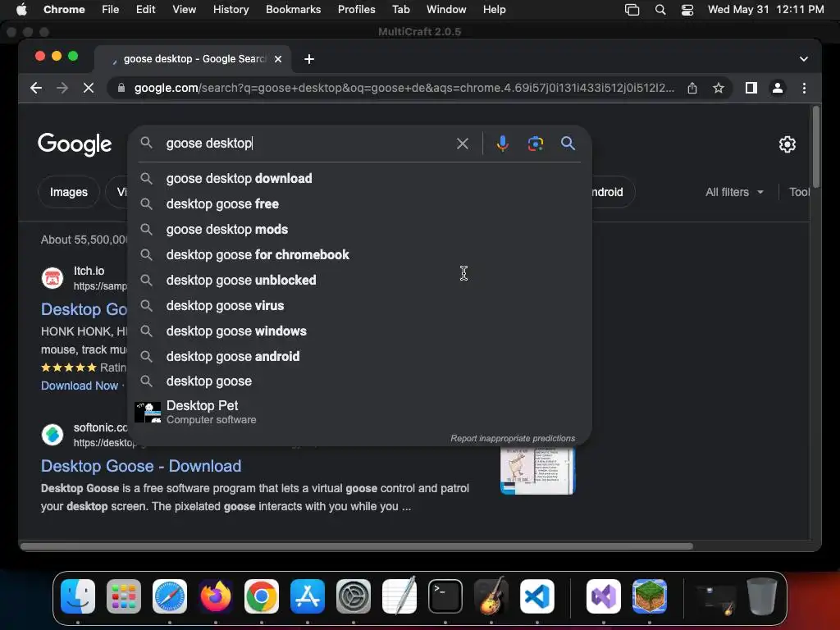Click inside the goose desktop search field
840x630 pixels.
305,143
